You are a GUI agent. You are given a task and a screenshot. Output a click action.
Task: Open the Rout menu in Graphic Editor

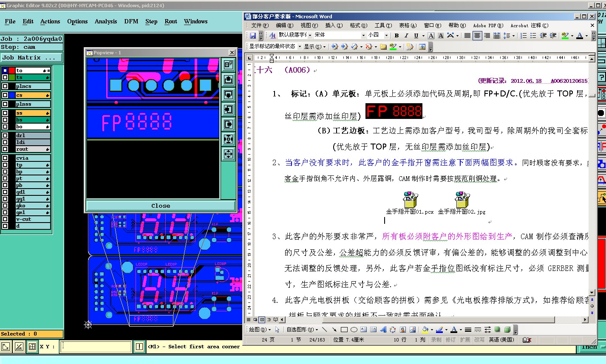[x=171, y=21]
